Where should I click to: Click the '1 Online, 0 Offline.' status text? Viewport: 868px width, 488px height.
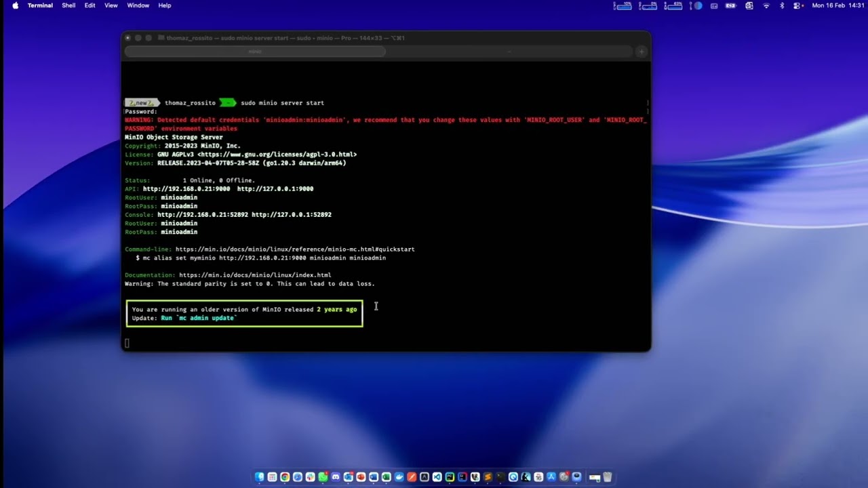[x=218, y=180]
